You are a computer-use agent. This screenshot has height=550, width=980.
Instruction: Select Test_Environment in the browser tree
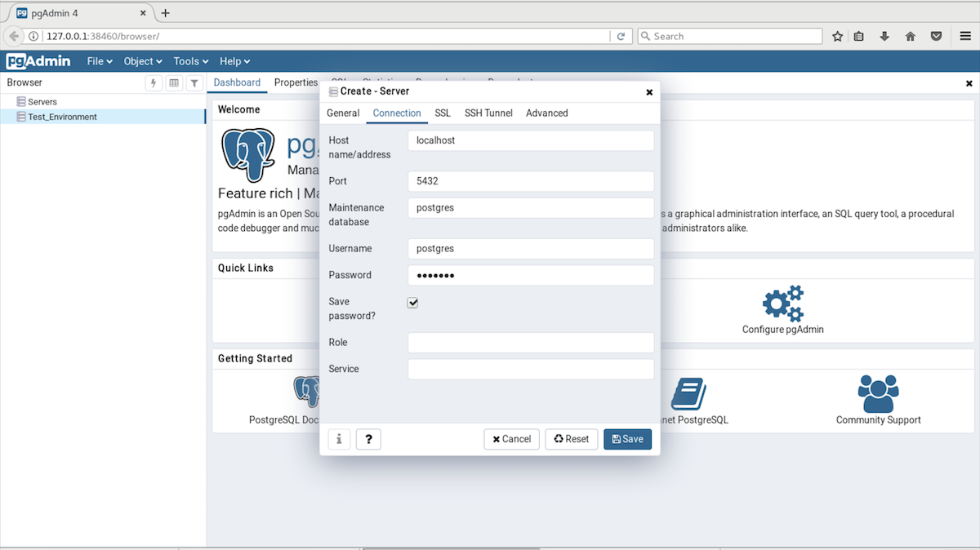pyautogui.click(x=62, y=117)
